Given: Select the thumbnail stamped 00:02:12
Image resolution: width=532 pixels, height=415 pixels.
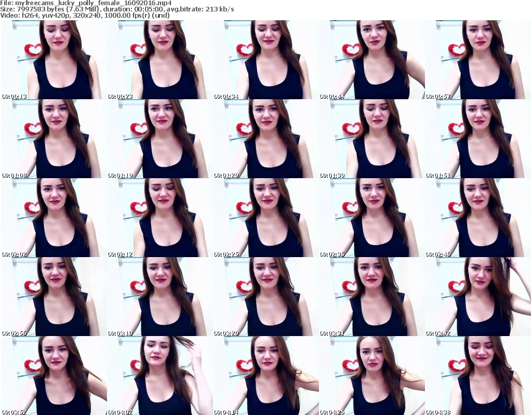Looking at the screenshot, I should coord(160,218).
